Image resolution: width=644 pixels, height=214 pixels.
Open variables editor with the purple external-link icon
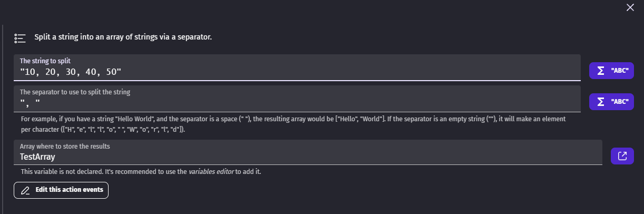click(622, 155)
